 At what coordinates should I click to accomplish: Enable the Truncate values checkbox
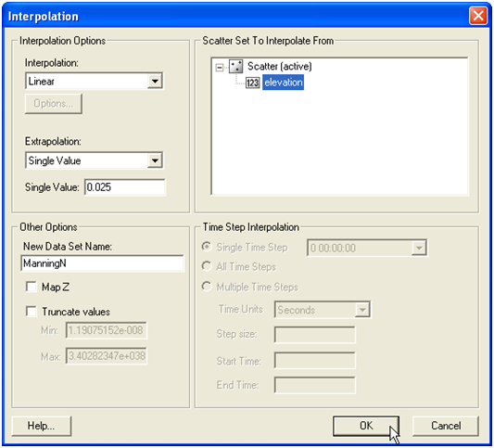(32, 312)
